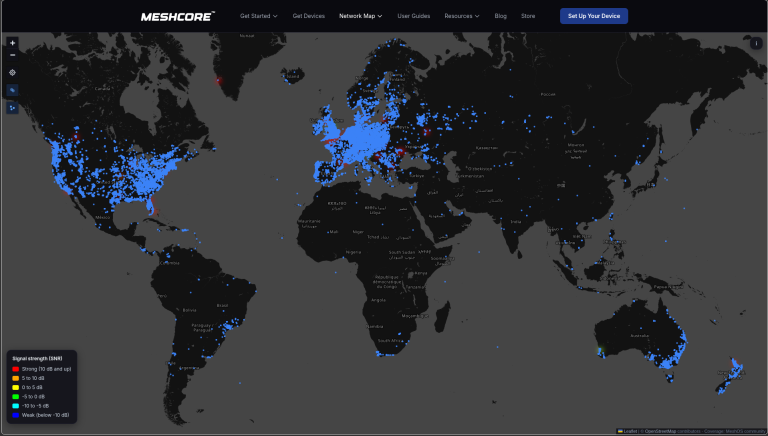Click the Canada label on the map
Image resolution: width=768 pixels, height=436 pixels.
[x=102, y=89]
